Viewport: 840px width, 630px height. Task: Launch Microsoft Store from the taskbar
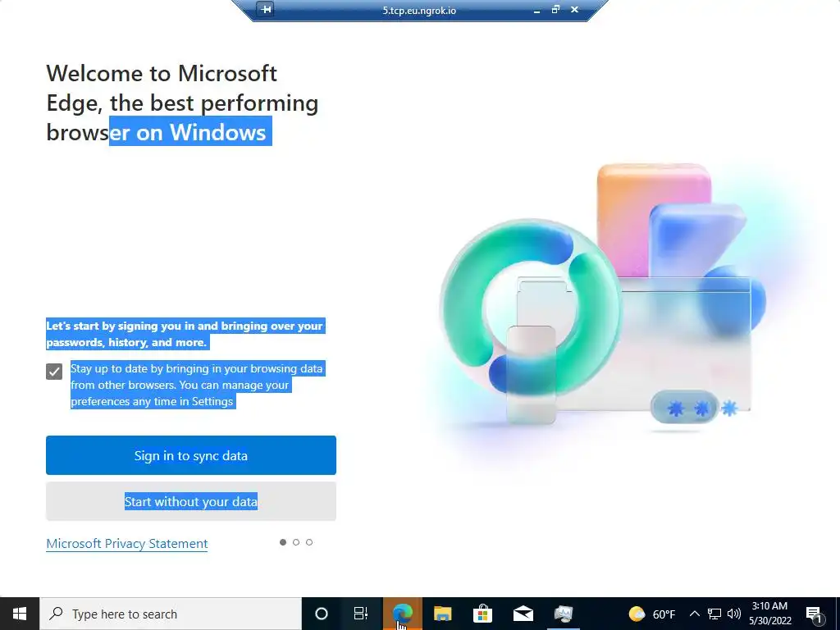pos(482,614)
